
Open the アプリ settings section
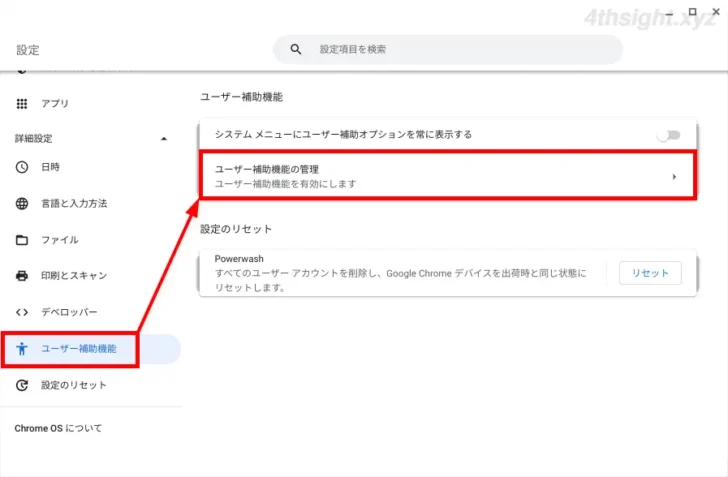click(55, 104)
